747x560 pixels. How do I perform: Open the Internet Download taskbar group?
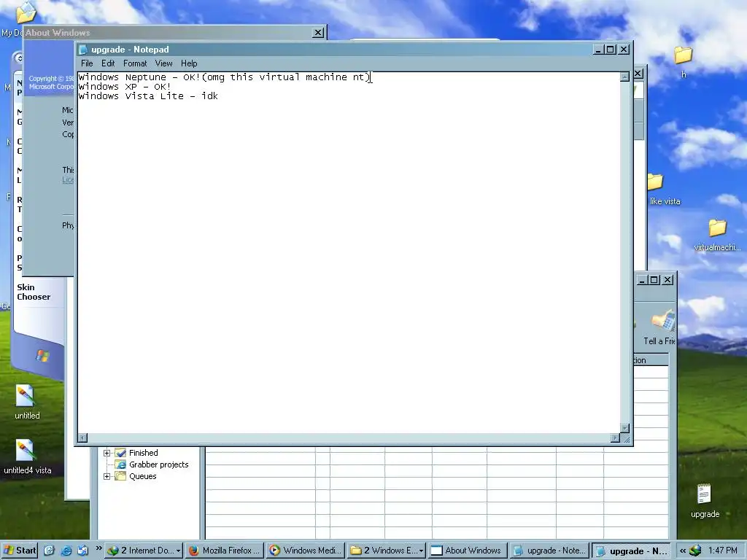pos(144,551)
